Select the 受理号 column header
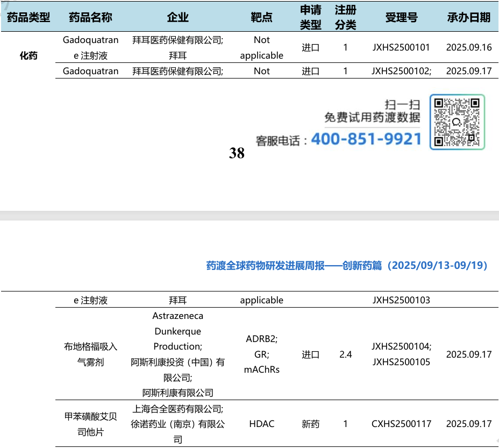Viewport: 499px width, 448px height. [401, 17]
